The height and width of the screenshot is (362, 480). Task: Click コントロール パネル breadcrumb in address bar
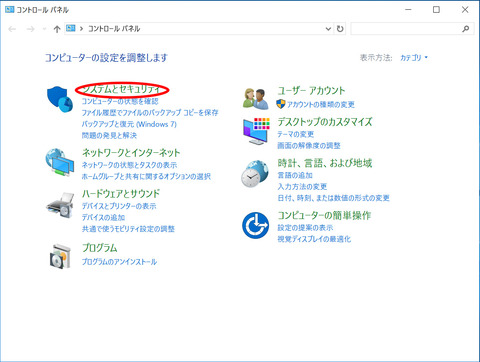point(114,29)
